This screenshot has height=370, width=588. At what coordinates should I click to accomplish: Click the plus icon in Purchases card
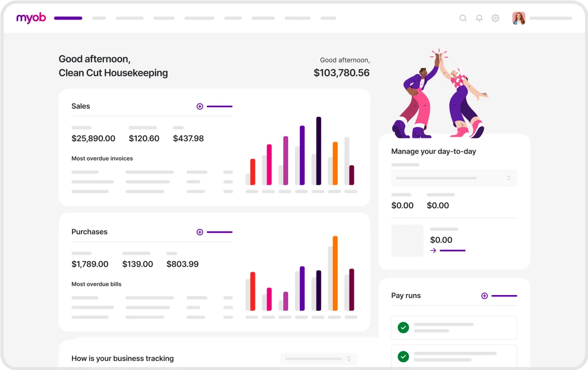pos(199,232)
